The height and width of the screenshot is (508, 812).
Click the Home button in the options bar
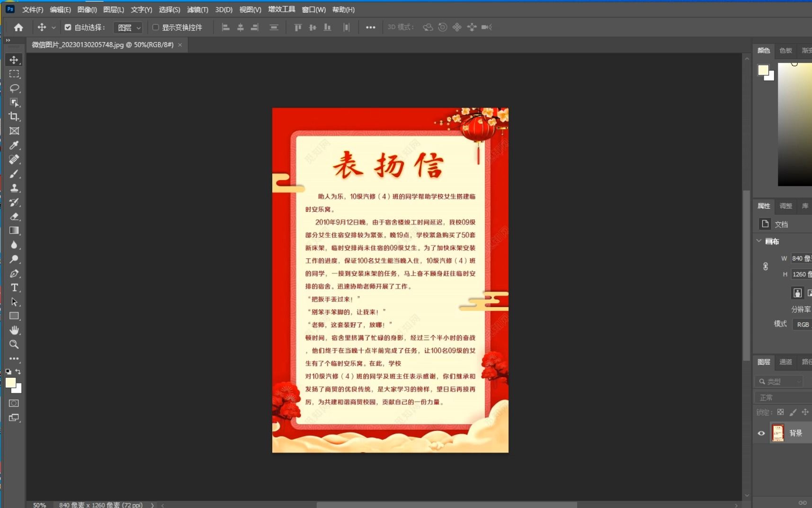coord(18,27)
